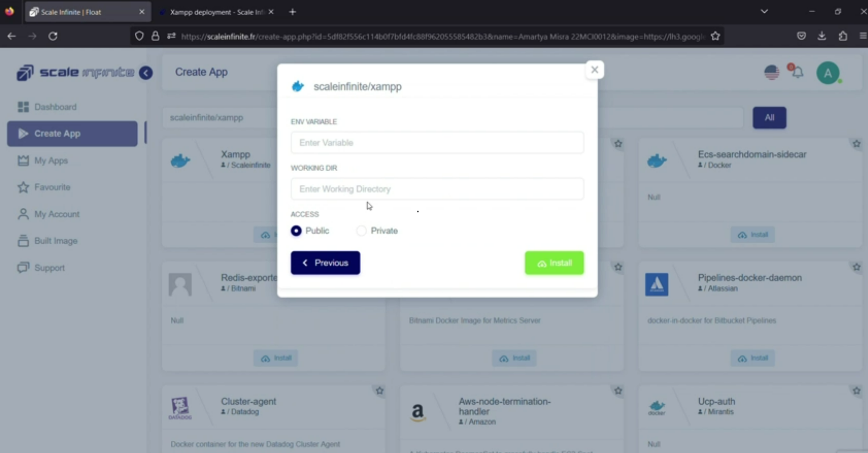Click the Atlassian logo on Pipelines-docker-daemon

(x=656, y=285)
